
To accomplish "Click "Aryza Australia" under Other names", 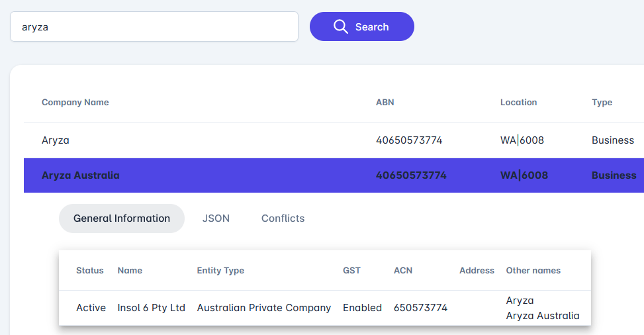I will coord(543,316).
